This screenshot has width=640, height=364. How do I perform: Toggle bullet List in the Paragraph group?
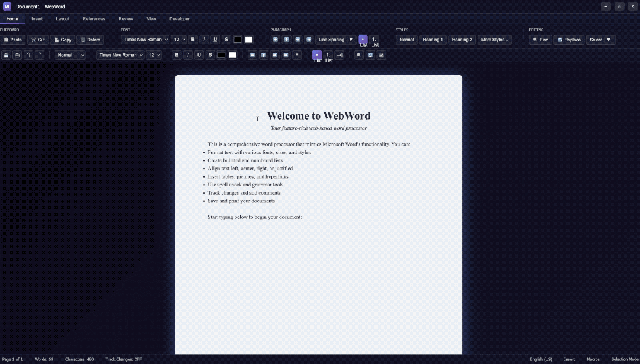pos(363,41)
